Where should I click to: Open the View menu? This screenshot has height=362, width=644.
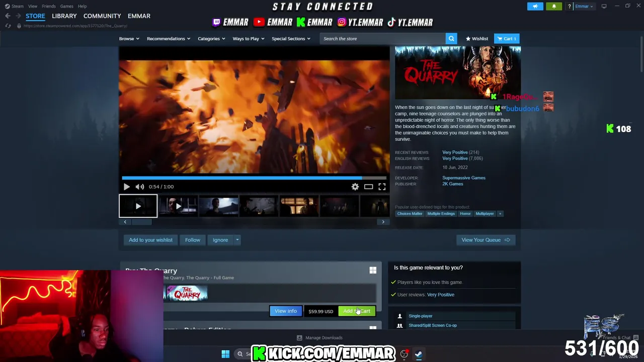click(x=33, y=6)
